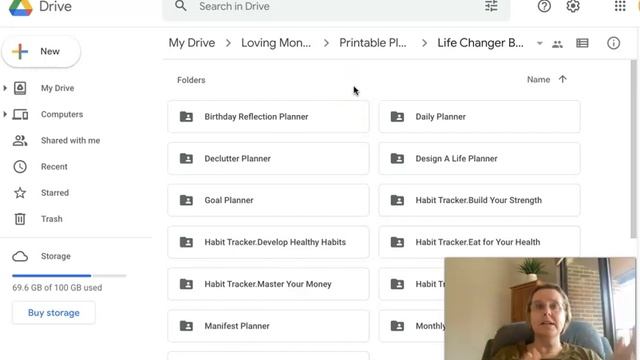Click the Computers sidebar icon
The width and height of the screenshot is (640, 360).
coord(20,114)
